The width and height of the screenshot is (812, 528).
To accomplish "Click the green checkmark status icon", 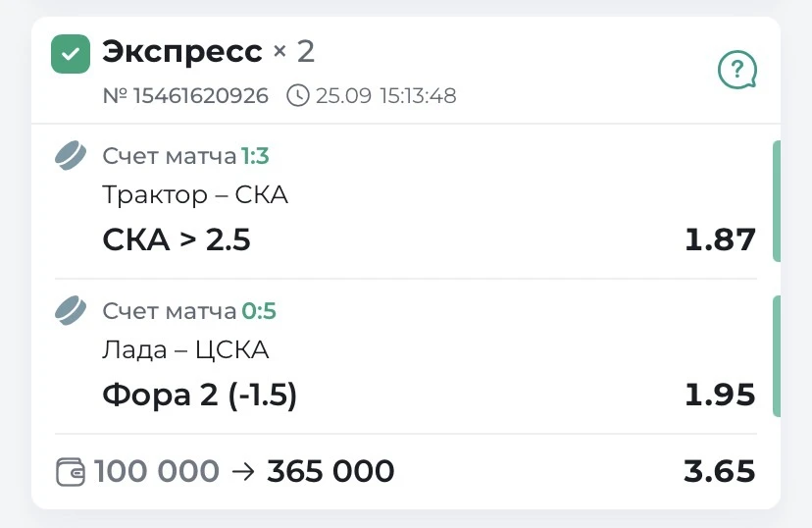I will point(71,54).
